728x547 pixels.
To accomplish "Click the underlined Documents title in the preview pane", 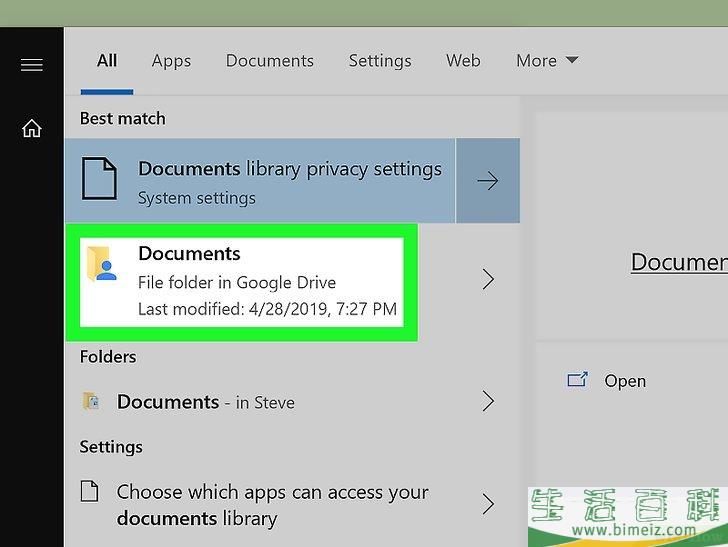I will (x=678, y=262).
